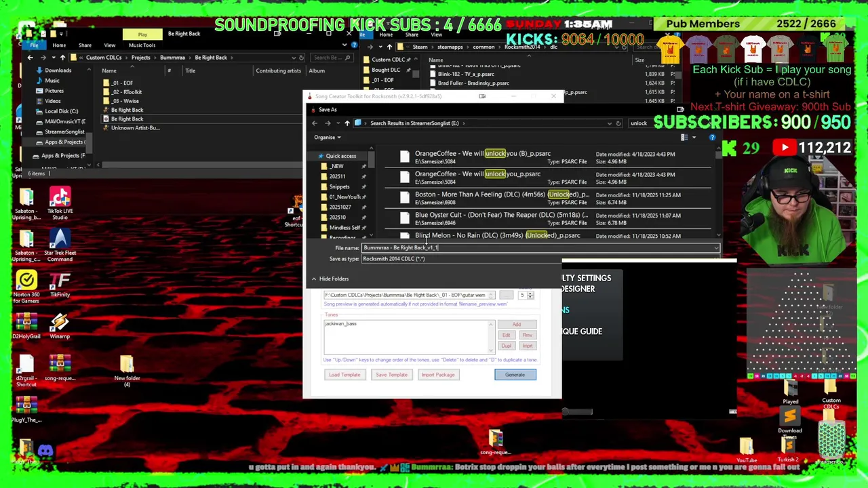Open the File name history dropdown

click(x=716, y=248)
